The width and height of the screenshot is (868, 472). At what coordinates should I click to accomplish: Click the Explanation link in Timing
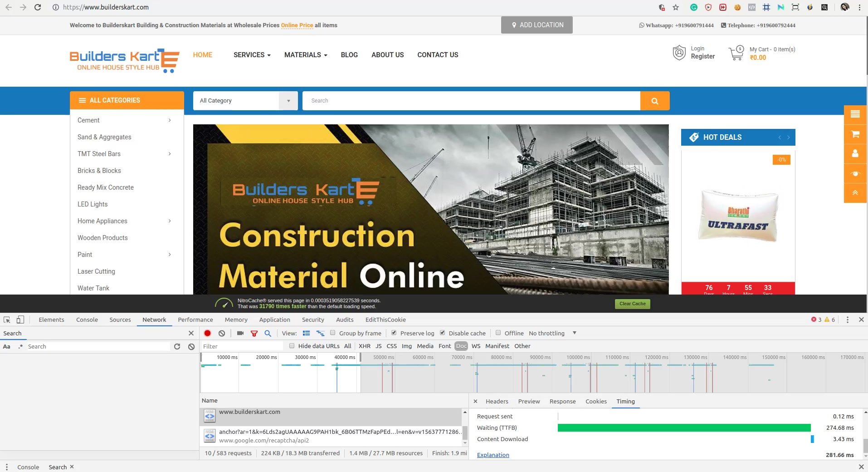(493, 455)
